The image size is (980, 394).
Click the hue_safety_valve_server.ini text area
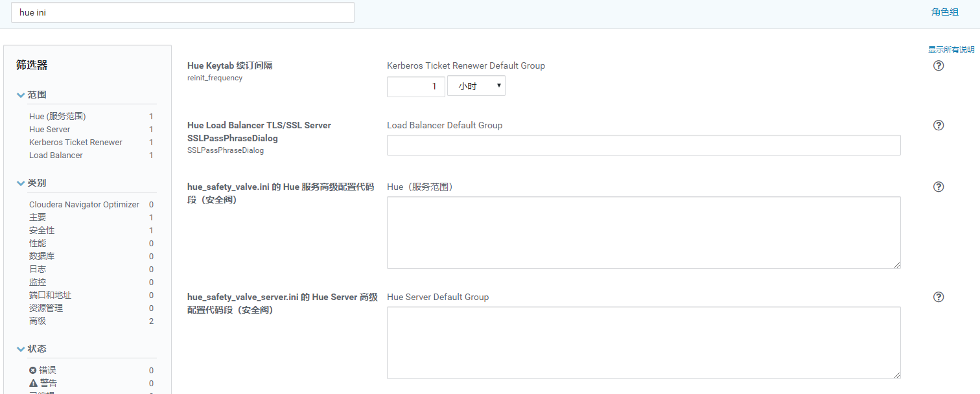(x=644, y=343)
